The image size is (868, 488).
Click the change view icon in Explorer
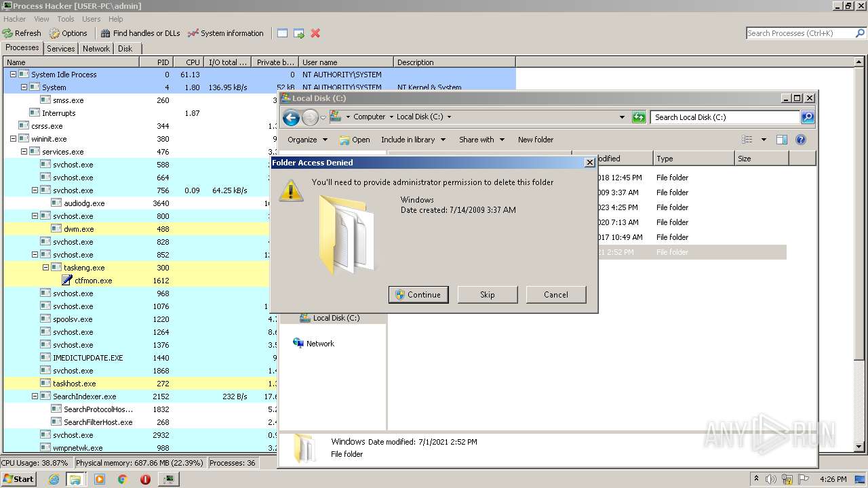tap(747, 140)
